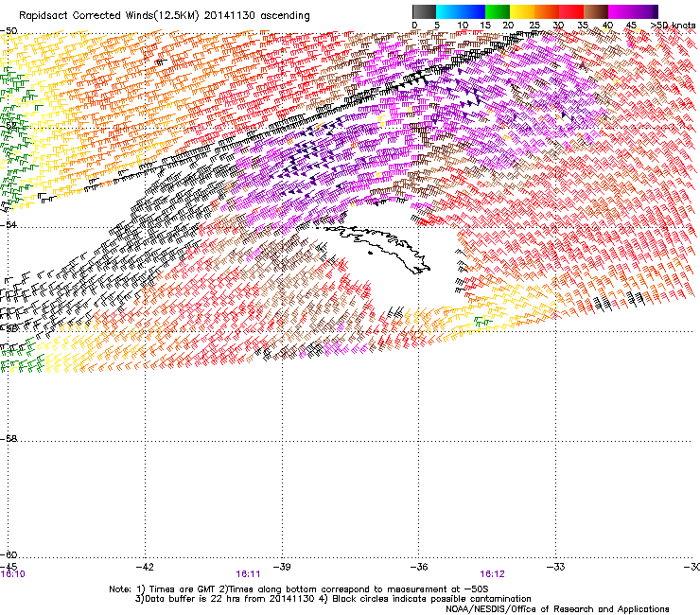
Task: Click the Rapidscat Corrected Winds title text
Action: (x=165, y=16)
